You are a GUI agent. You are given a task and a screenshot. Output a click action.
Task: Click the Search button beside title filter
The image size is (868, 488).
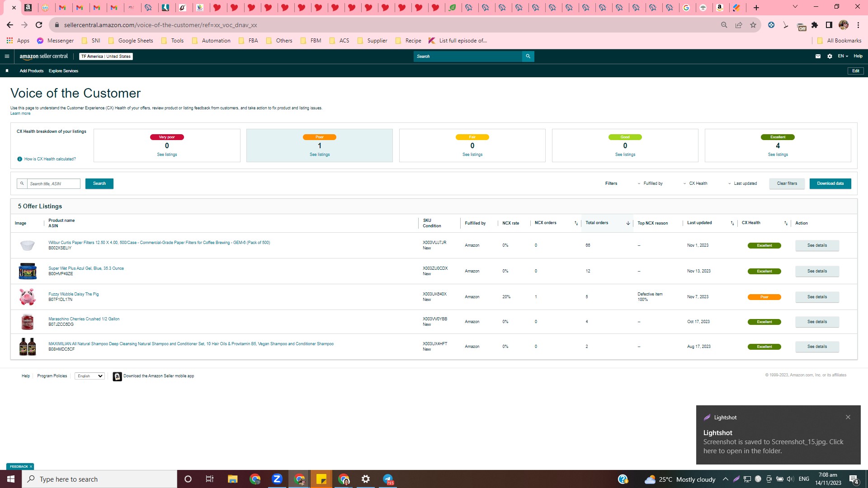(x=99, y=184)
